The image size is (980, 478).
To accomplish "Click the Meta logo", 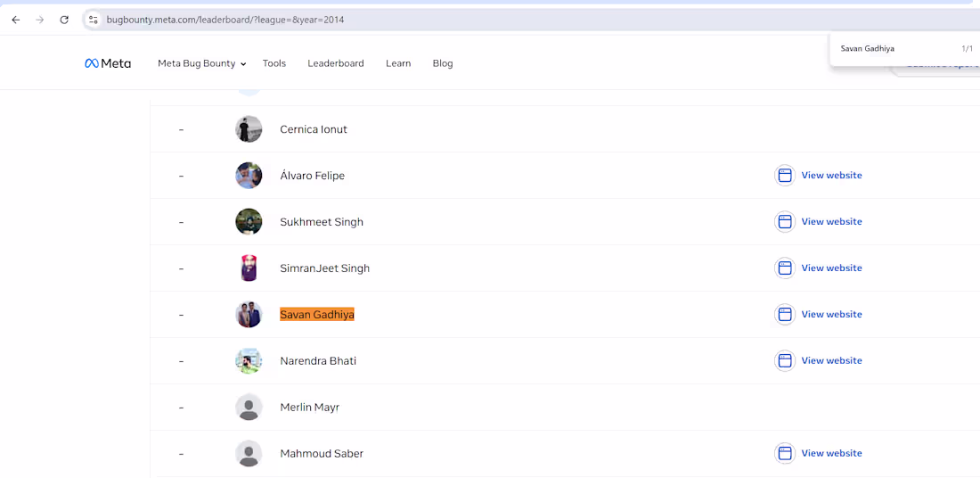I will [x=108, y=63].
